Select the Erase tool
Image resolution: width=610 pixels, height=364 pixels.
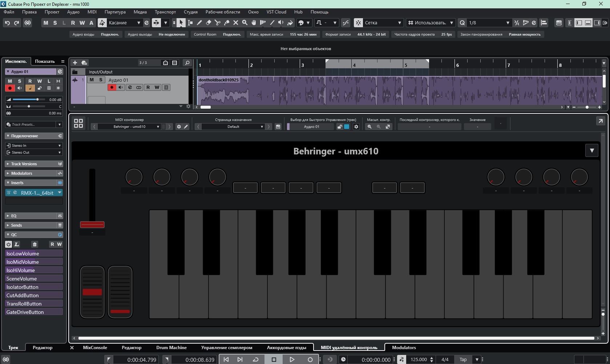[208, 23]
